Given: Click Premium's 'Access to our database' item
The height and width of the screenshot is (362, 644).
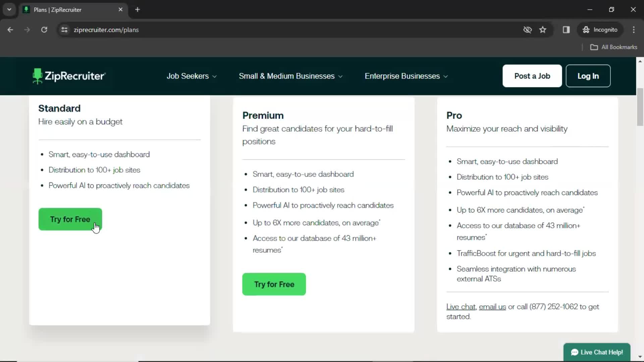Looking at the screenshot, I should pos(314,244).
